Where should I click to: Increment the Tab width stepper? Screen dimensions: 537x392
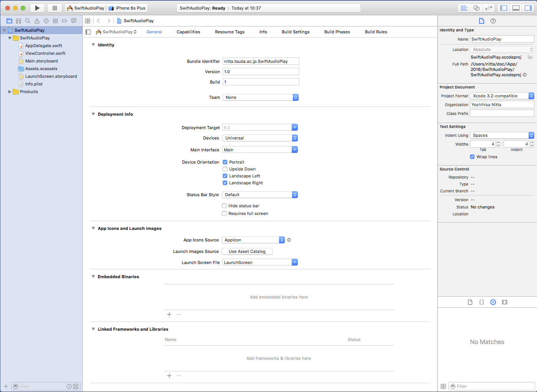[x=498, y=143]
